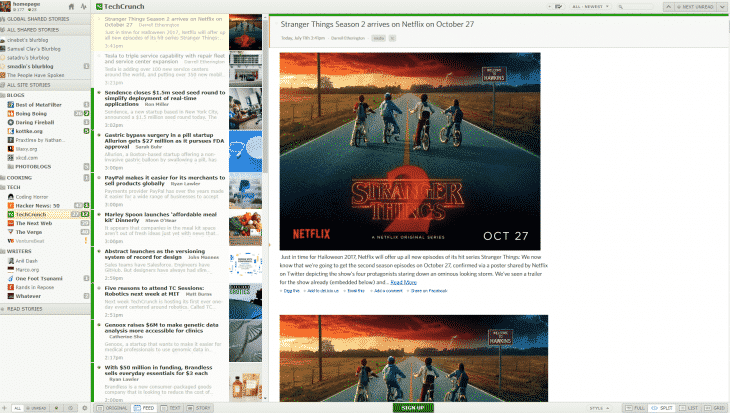
Task: Select the Hacker News feed icon
Action: 11,205
